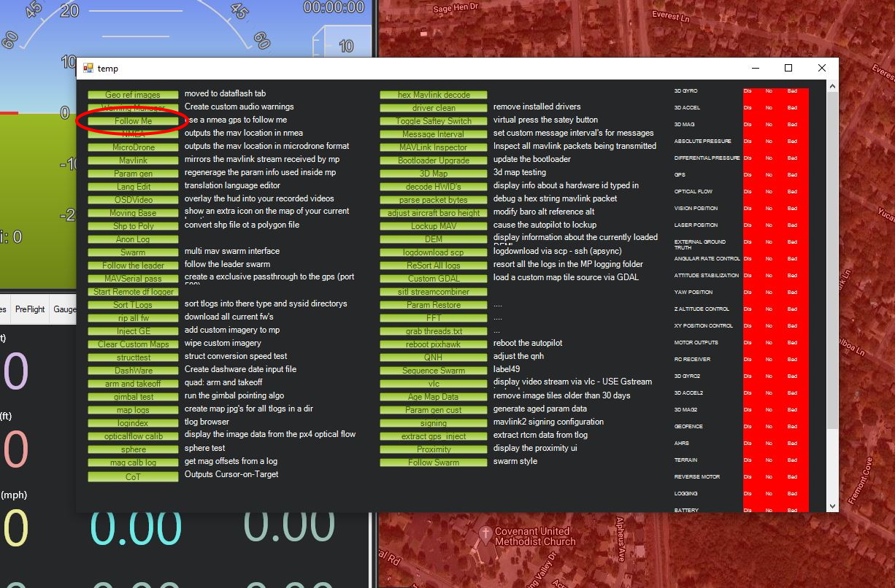Image resolution: width=895 pixels, height=588 pixels.
Task: Click the temp window title bar icon
Action: point(88,68)
